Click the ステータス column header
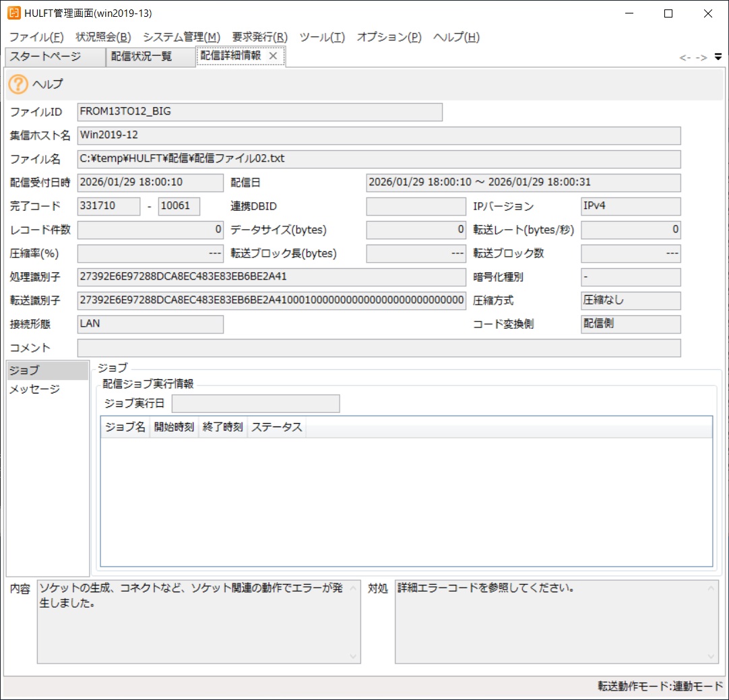Viewport: 729px width, 700px height. (277, 428)
